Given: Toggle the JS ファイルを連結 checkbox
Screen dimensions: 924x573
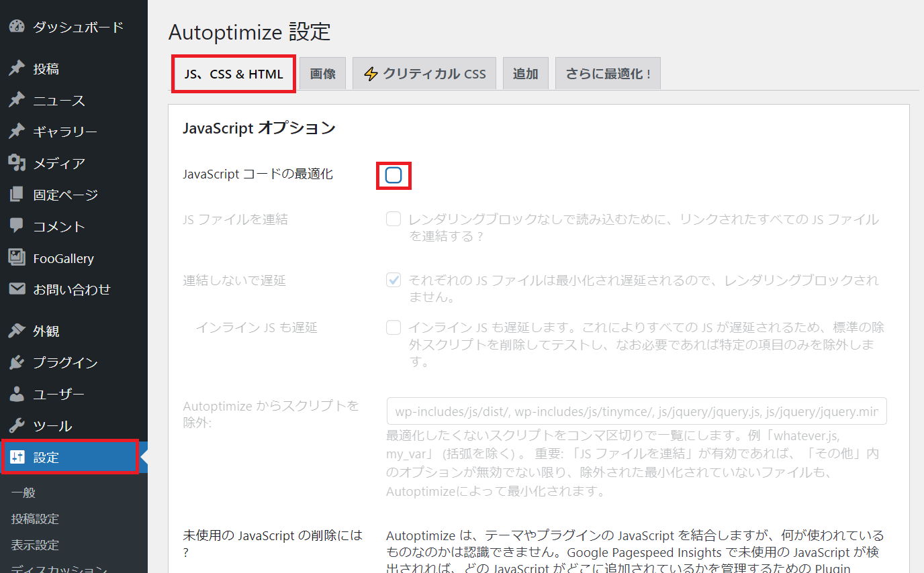Looking at the screenshot, I should click(x=394, y=219).
